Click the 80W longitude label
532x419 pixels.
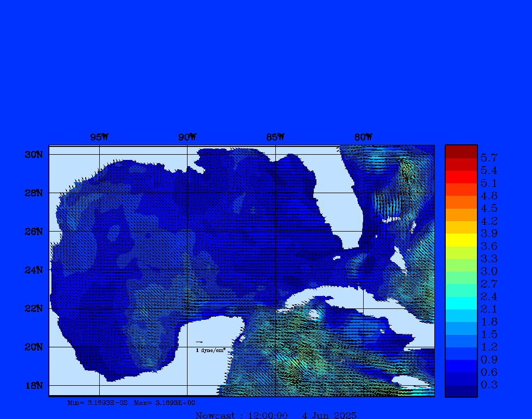click(x=363, y=137)
